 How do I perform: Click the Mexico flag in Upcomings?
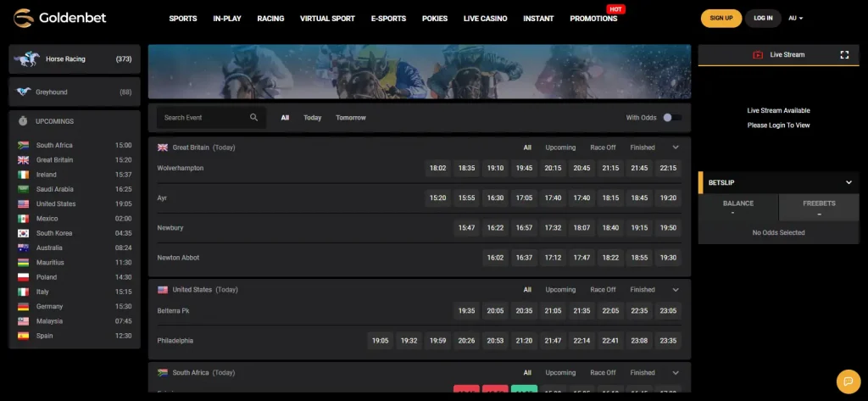[x=23, y=219]
